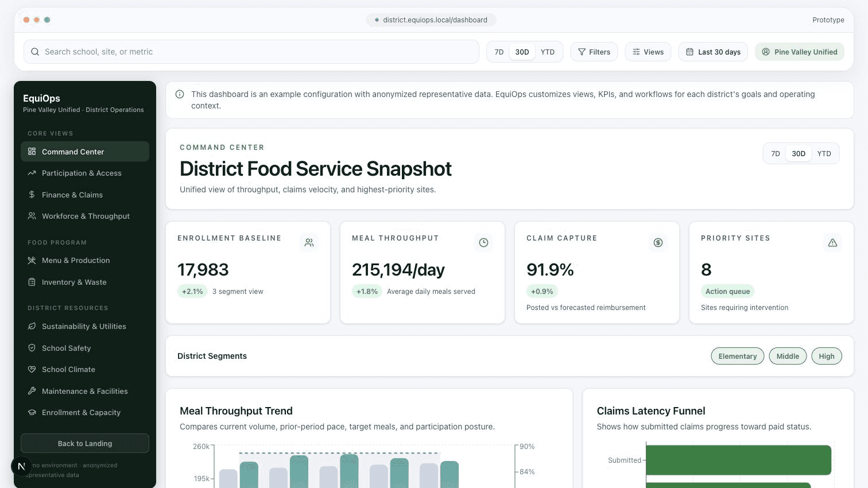This screenshot has height=488, width=868.
Task: Click the Action queue badge
Action: tap(727, 291)
